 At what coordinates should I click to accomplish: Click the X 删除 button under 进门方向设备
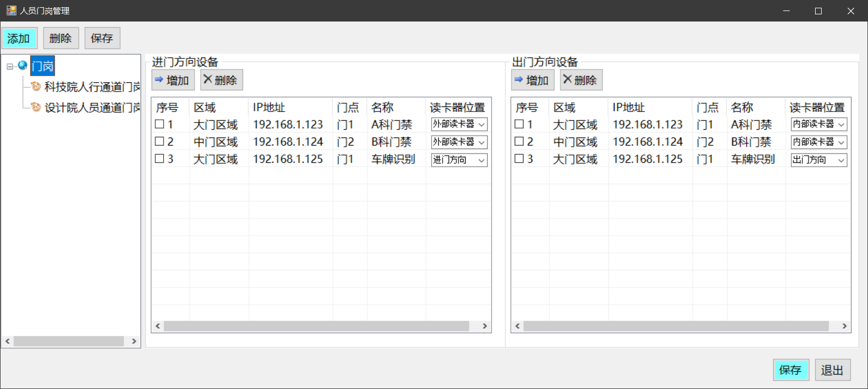click(x=221, y=80)
